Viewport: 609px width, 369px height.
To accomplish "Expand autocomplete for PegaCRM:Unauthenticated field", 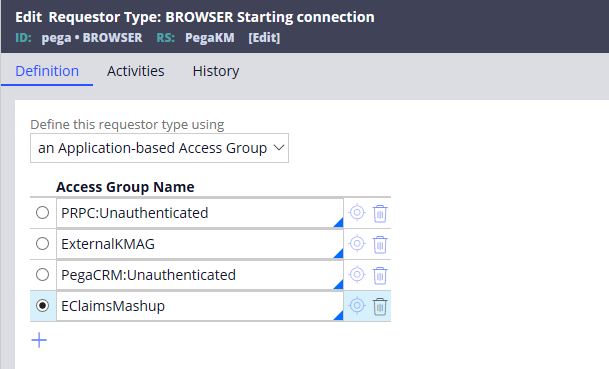I will pyautogui.click(x=339, y=285).
